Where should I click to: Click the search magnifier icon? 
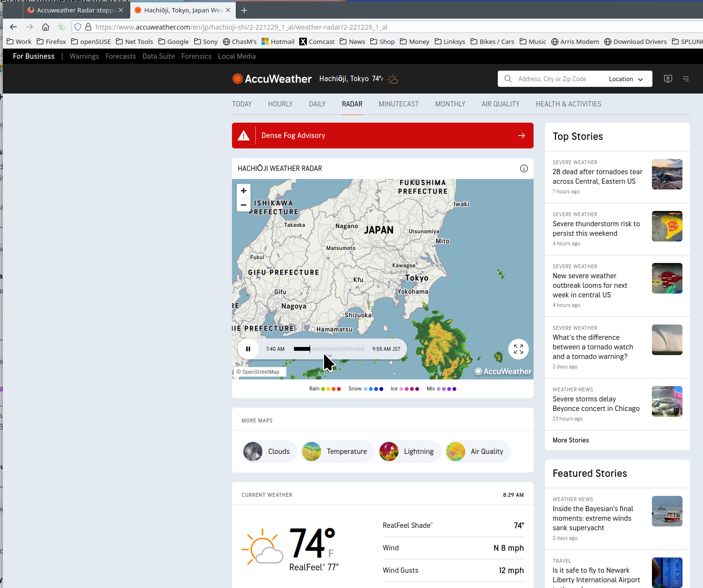click(x=508, y=79)
